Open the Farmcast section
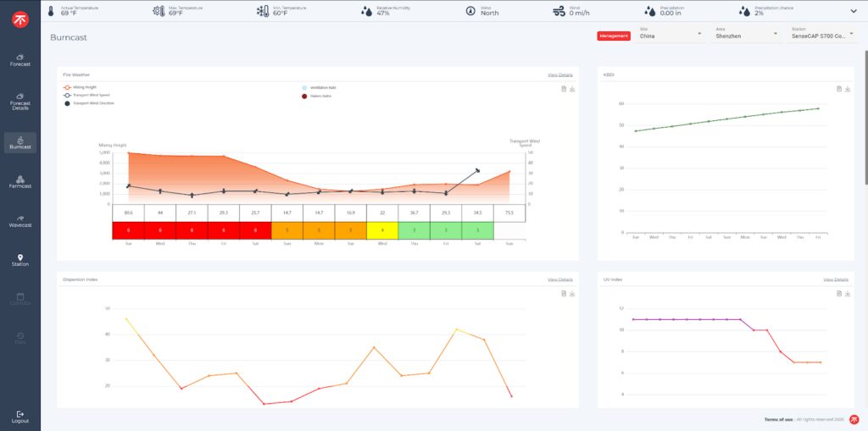This screenshot has height=431, width=868. point(19,182)
